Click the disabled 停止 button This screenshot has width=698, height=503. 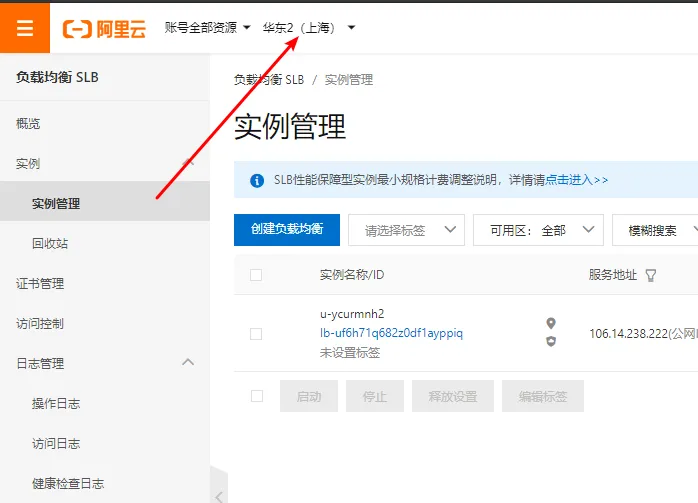(x=375, y=396)
